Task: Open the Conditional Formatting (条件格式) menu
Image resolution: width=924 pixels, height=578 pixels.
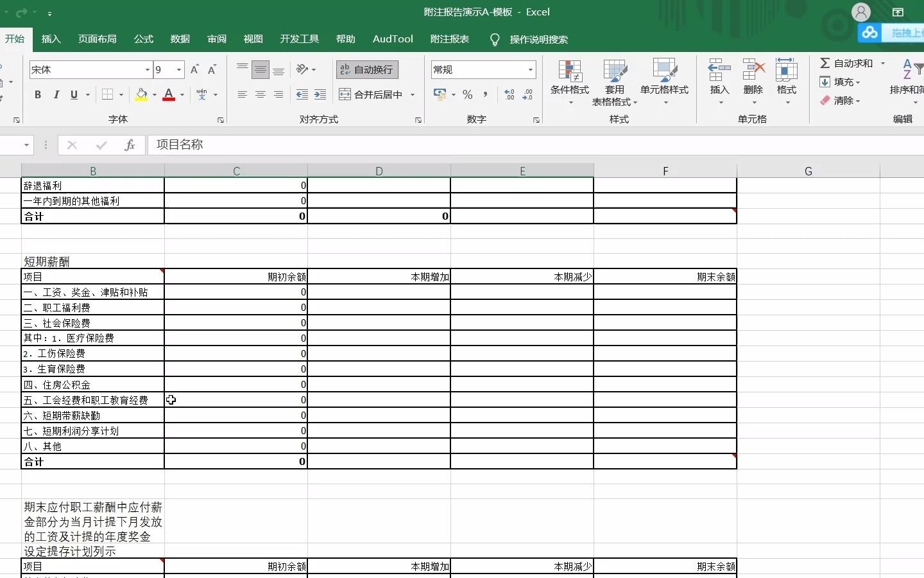Action: click(569, 82)
